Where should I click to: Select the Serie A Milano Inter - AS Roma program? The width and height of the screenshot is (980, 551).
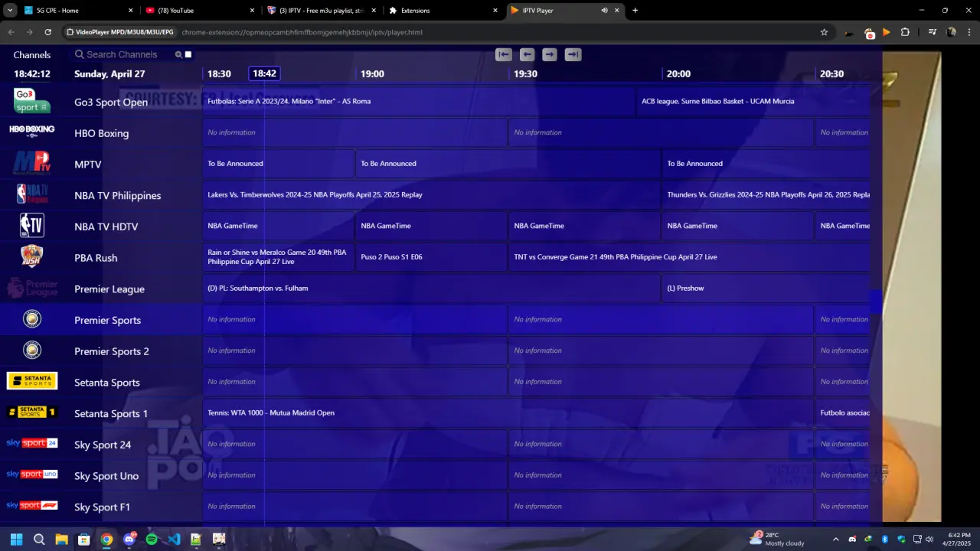[x=418, y=101]
